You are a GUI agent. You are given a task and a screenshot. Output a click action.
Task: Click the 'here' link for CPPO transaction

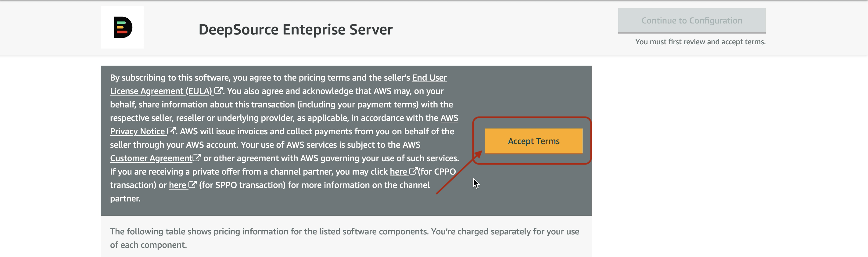[399, 172]
